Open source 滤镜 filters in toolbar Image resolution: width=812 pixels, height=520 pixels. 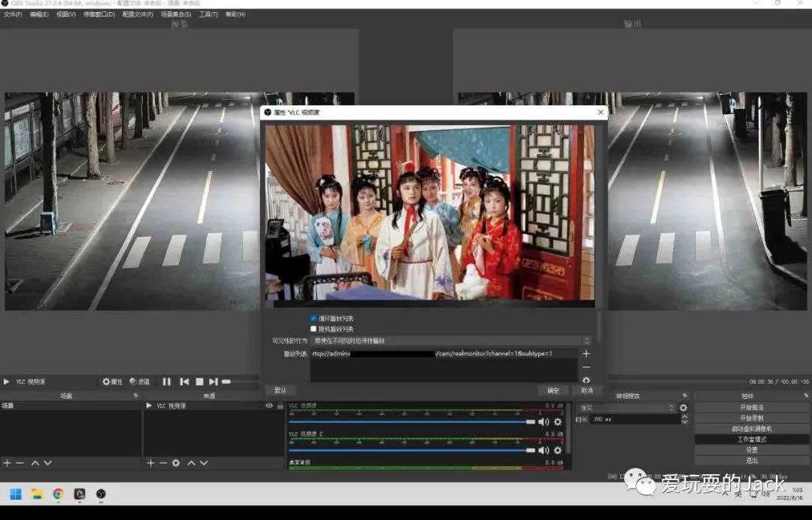[139, 382]
